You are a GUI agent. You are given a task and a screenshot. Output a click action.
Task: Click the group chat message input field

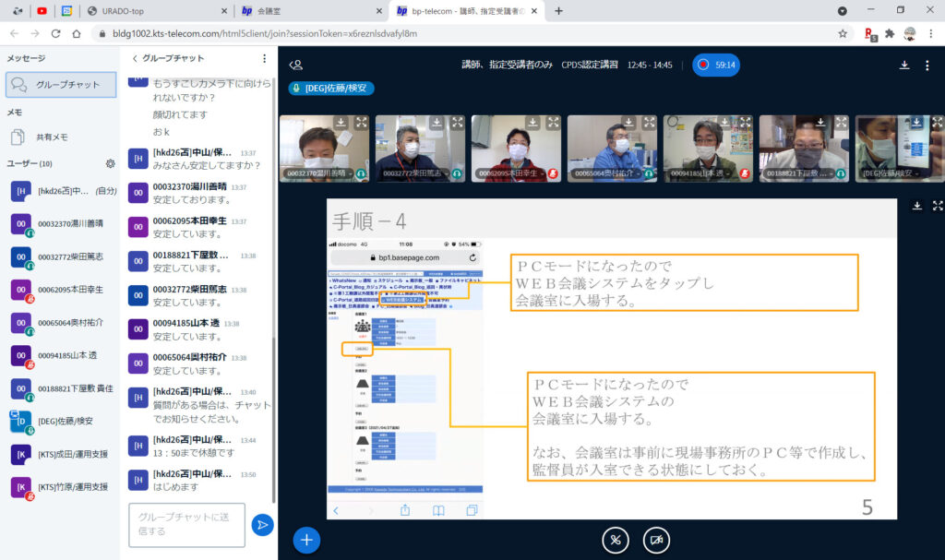tap(186, 525)
